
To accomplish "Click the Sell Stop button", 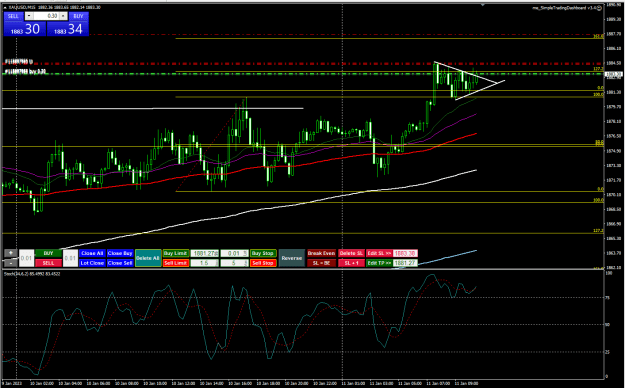I will (x=263, y=263).
